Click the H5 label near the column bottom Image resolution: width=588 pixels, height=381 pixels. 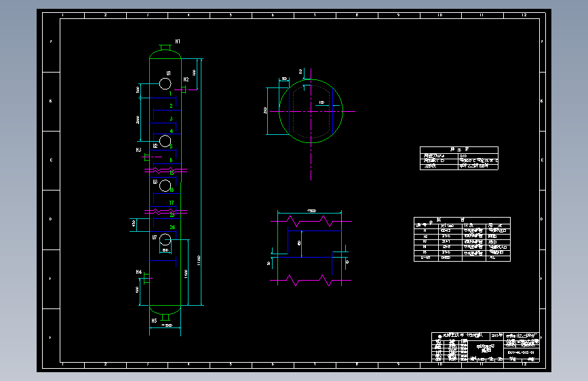tap(154, 321)
